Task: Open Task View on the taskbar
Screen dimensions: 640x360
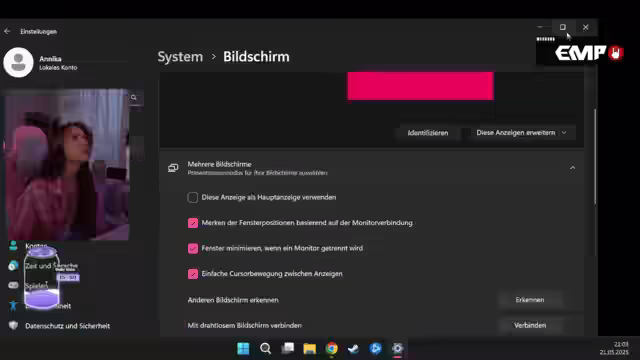Action: (x=288, y=349)
